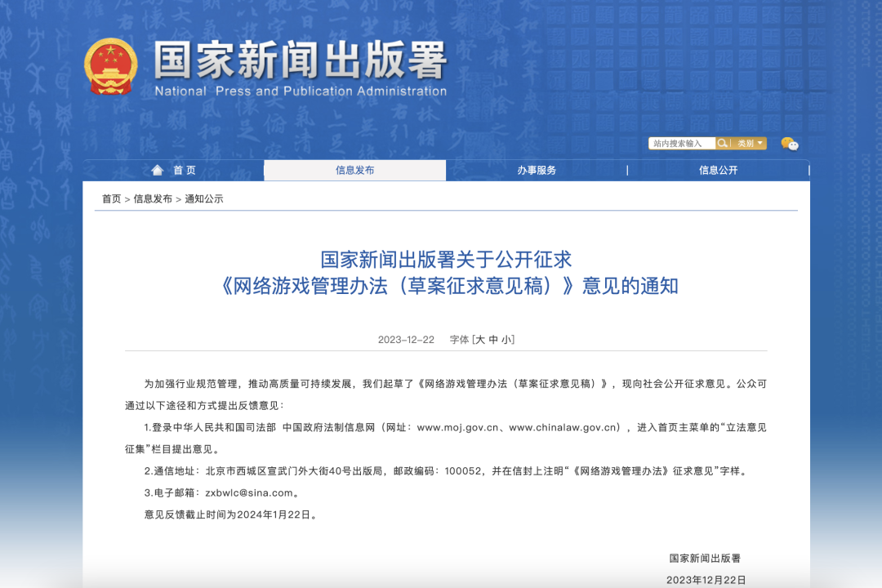Click the site search input box
The image size is (882, 588).
click(x=682, y=143)
